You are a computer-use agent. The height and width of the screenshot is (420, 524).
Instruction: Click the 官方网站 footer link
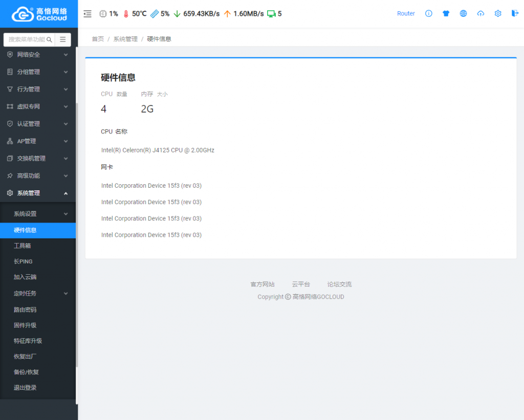pyautogui.click(x=262, y=284)
